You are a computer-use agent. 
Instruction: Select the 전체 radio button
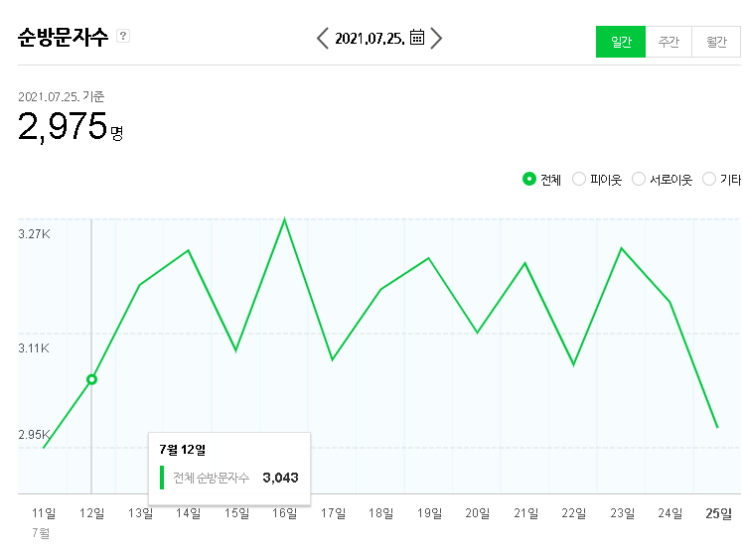tap(529, 179)
